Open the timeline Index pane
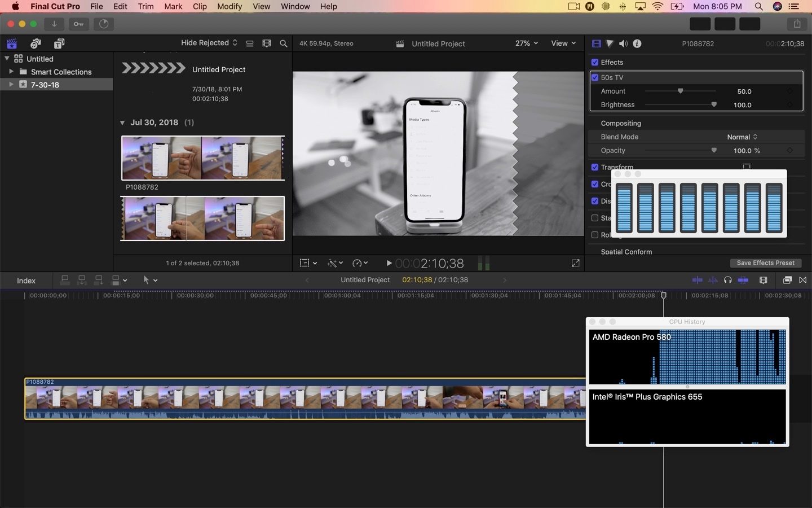The height and width of the screenshot is (508, 812). 25,281
